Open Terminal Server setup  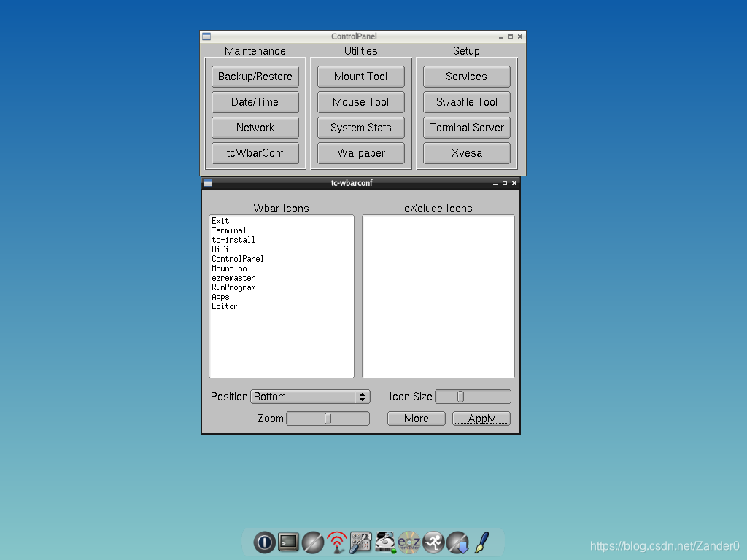coord(466,128)
